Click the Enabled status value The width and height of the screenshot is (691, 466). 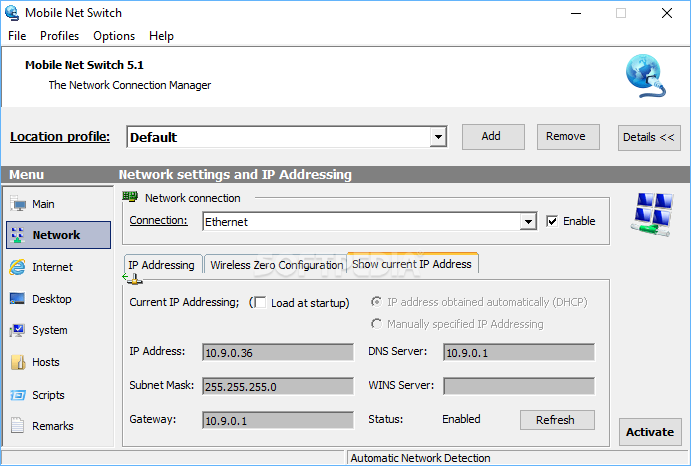tap(461, 419)
